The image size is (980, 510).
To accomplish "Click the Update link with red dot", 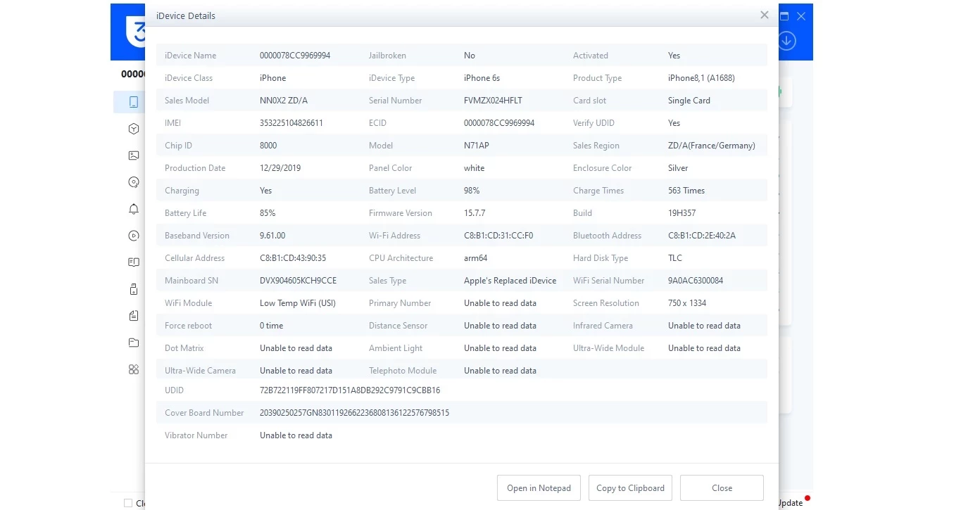I will tap(791, 503).
